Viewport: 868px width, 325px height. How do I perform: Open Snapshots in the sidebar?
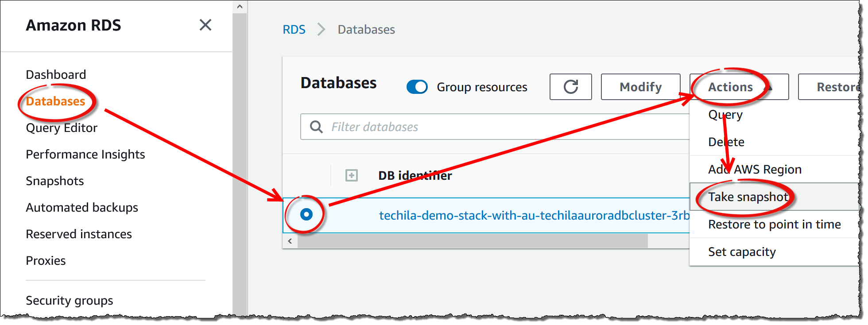[55, 181]
